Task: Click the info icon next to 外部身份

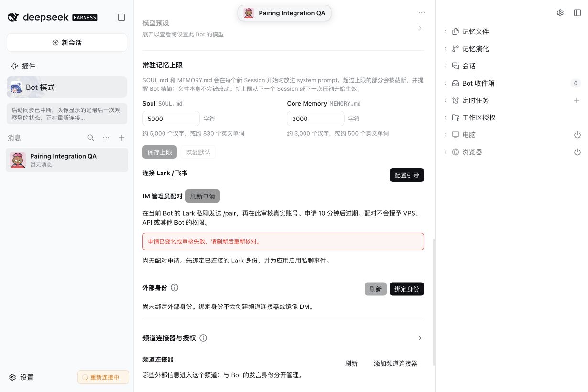Action: pos(174,288)
